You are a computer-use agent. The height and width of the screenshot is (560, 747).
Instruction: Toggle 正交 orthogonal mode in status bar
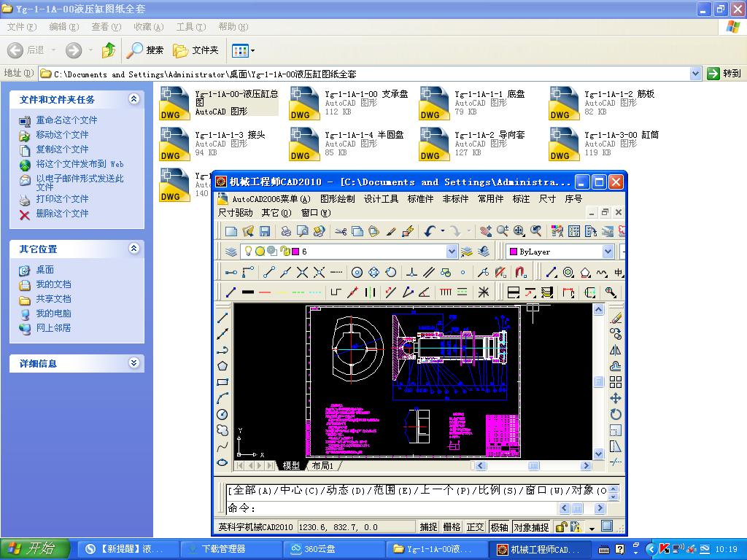pyautogui.click(x=475, y=526)
